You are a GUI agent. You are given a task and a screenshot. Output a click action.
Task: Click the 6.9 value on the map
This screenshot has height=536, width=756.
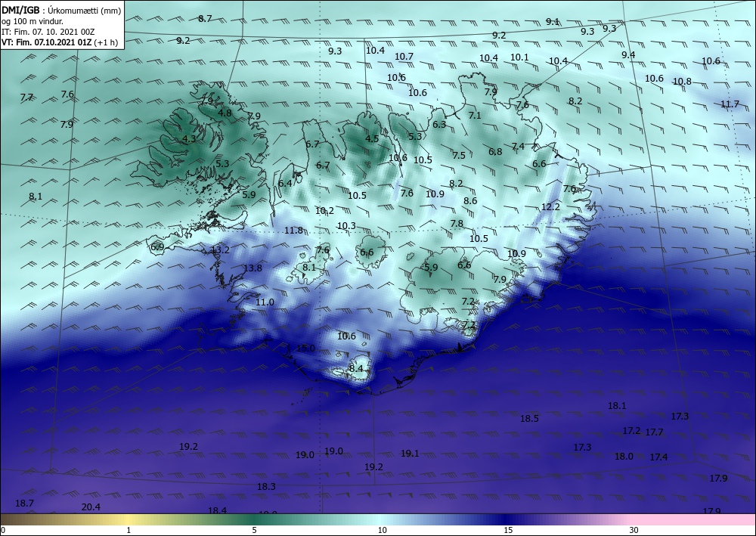click(x=157, y=247)
